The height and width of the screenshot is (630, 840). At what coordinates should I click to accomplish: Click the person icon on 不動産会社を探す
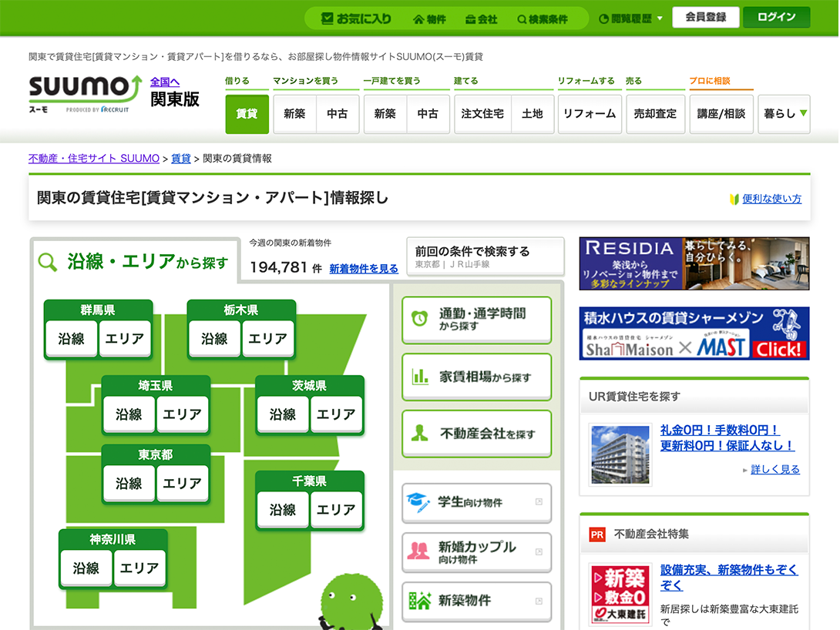tap(420, 433)
